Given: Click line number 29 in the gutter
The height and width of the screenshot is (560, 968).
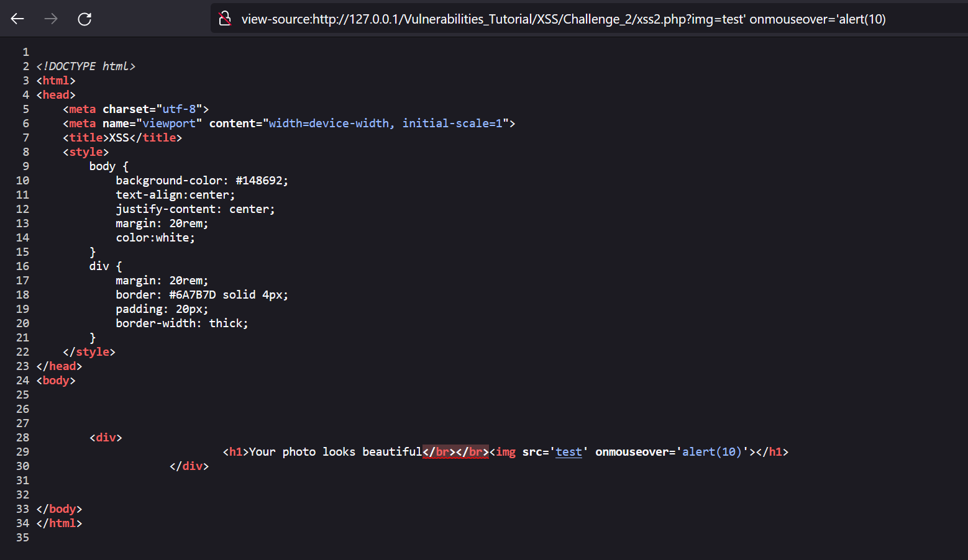Looking at the screenshot, I should click(22, 452).
